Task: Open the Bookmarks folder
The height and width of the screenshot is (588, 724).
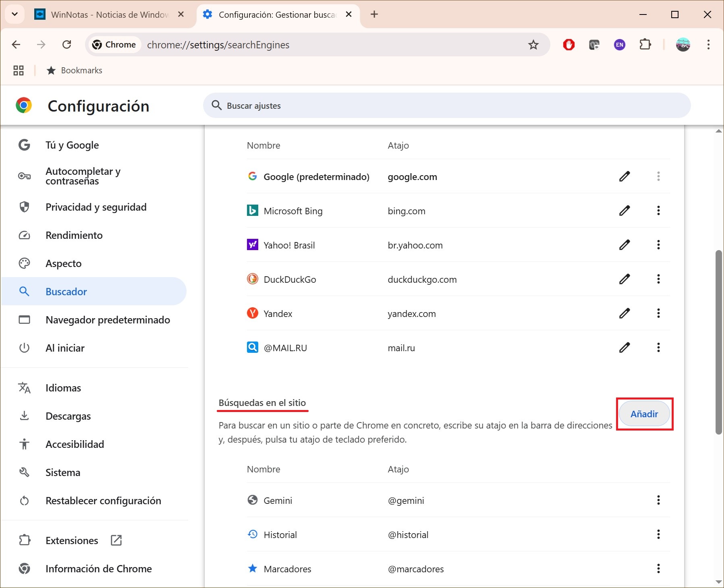Action: [75, 70]
